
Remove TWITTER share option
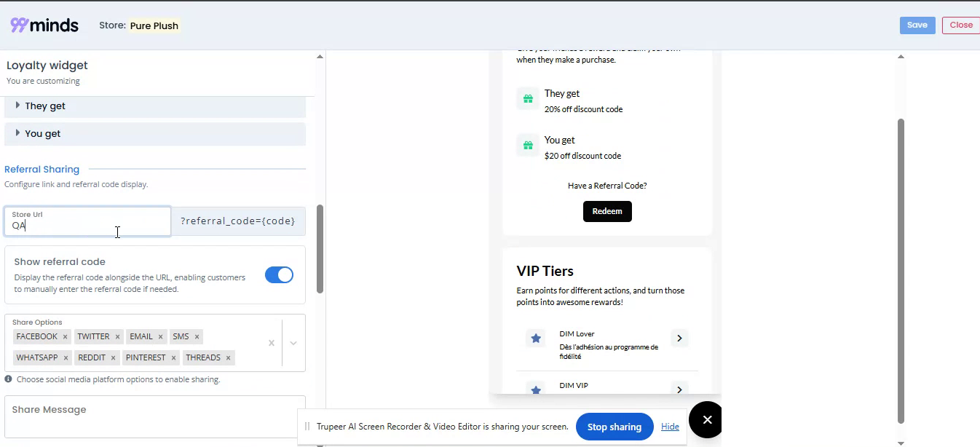[x=117, y=337]
